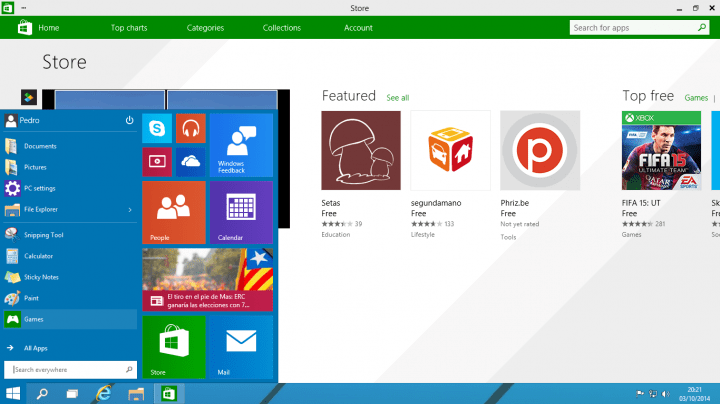Open the Windows Feedback tile
The width and height of the screenshot is (720, 404).
click(241, 145)
